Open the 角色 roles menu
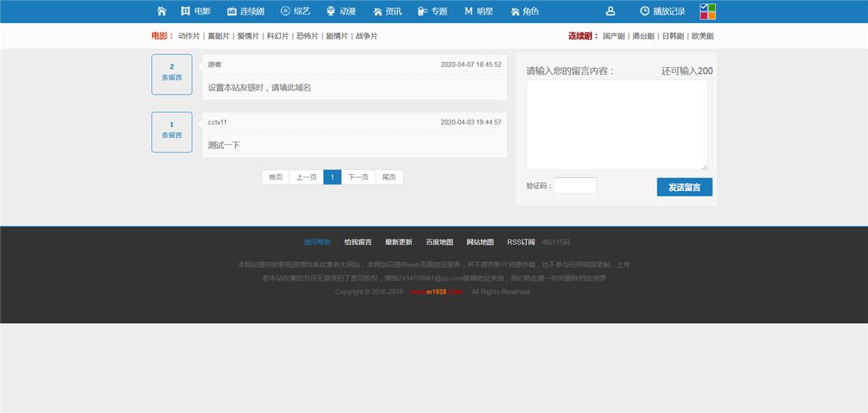The image size is (868, 413). coord(524,11)
